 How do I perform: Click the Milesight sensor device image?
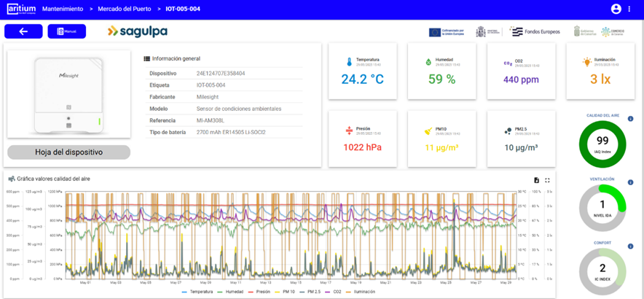tap(68, 95)
